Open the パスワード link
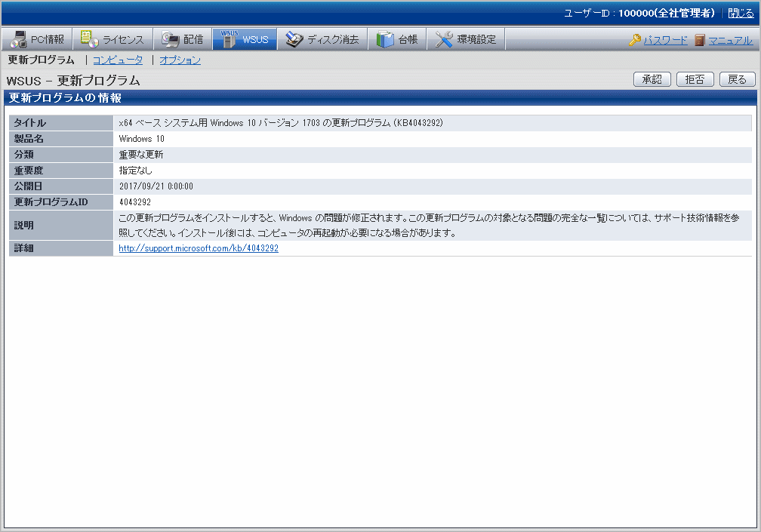 [x=665, y=40]
